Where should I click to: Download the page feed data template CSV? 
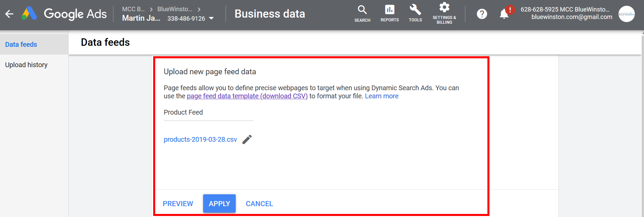247,96
